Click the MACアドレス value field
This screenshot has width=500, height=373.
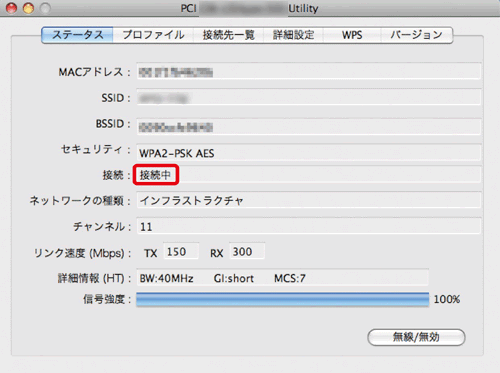click(309, 71)
